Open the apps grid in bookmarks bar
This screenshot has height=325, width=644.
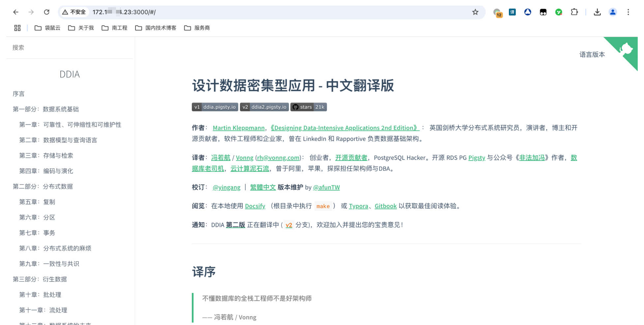click(x=17, y=28)
